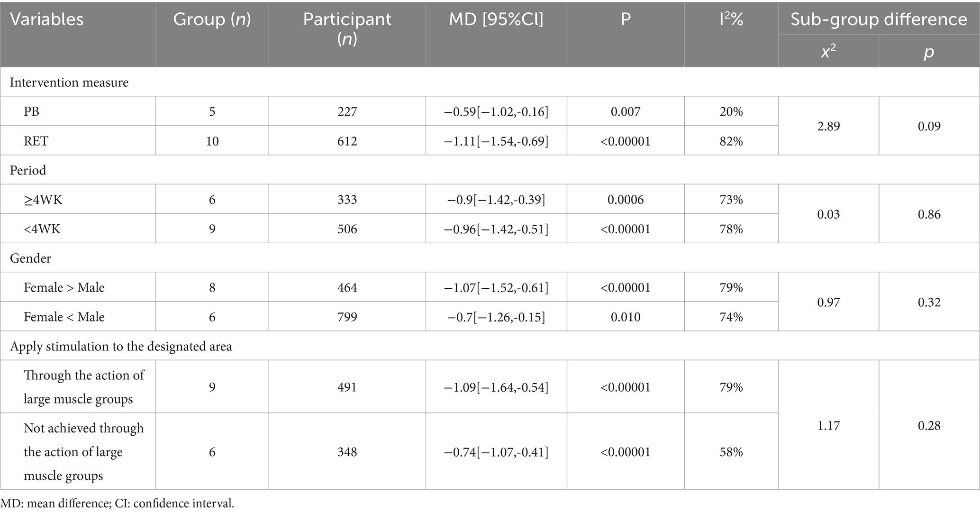Select the RET row label
This screenshot has width=980, height=514.
(x=36, y=141)
